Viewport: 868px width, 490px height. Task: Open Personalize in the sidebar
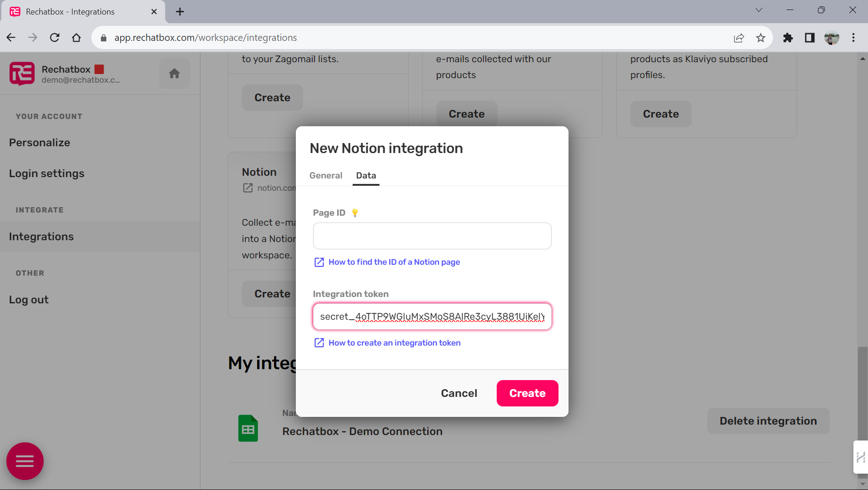point(40,143)
